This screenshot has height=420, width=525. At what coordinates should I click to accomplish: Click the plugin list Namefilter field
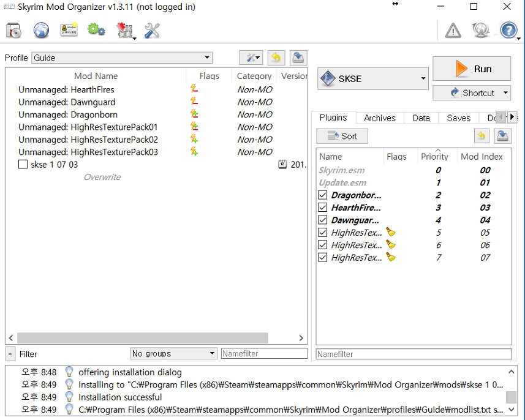click(x=414, y=354)
